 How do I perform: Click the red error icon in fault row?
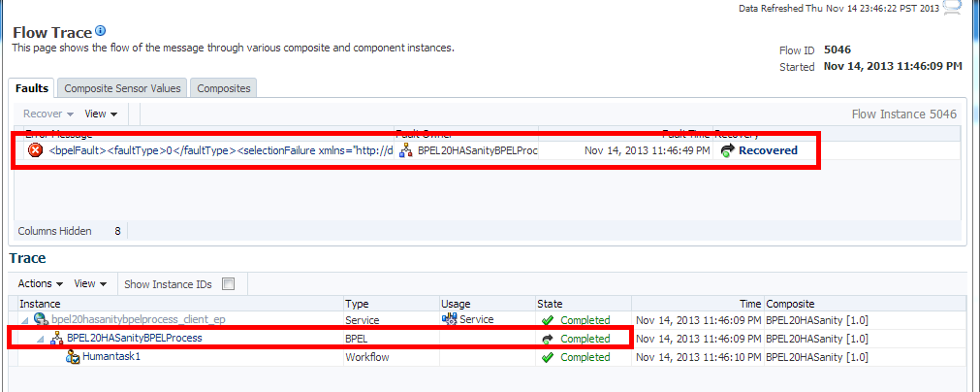pos(36,150)
